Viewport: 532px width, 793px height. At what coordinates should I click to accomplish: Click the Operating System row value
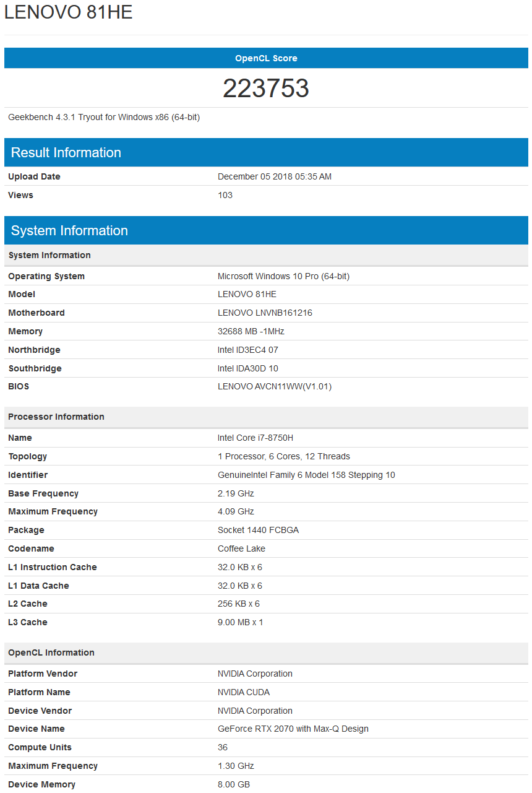point(283,276)
